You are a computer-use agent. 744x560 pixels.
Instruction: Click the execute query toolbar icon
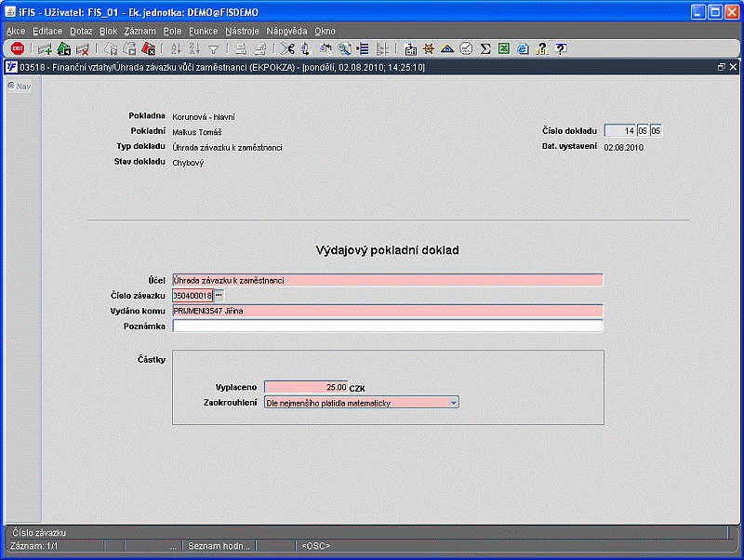(129, 48)
